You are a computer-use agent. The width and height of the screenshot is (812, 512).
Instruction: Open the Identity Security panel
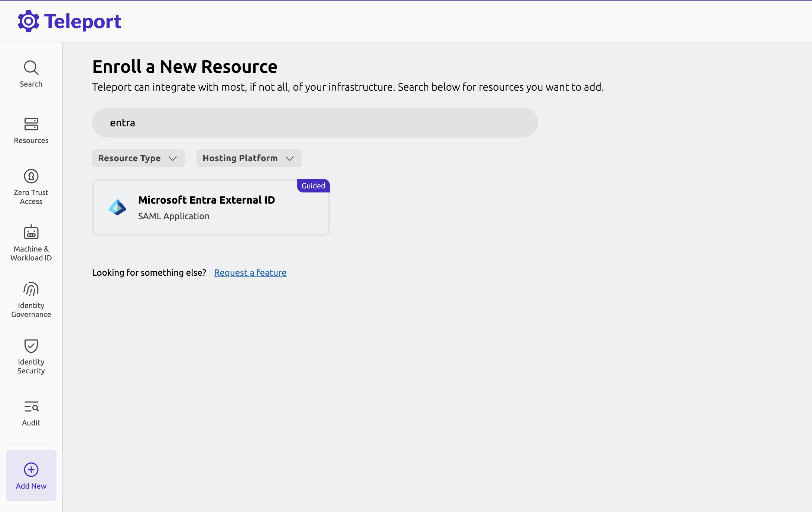click(x=31, y=355)
